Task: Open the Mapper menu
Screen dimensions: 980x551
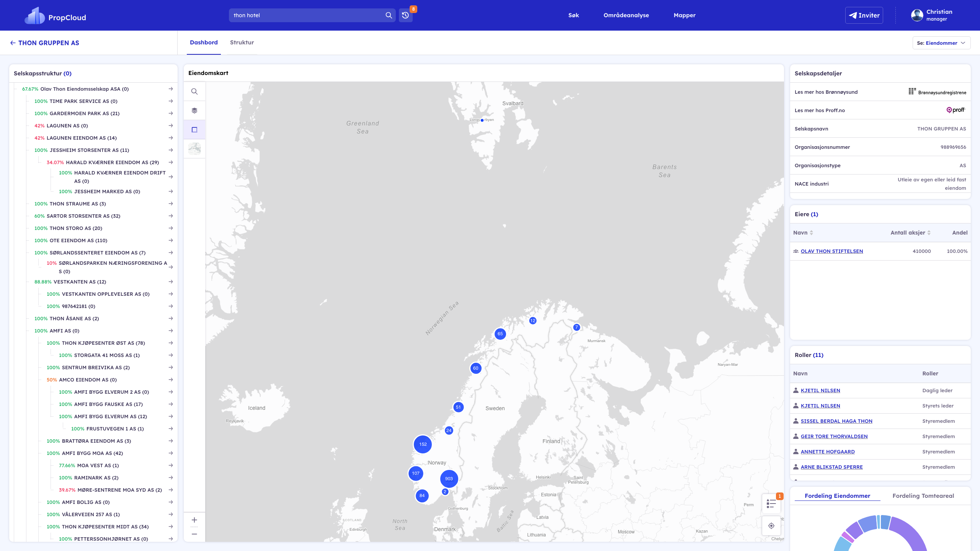Action: (684, 15)
